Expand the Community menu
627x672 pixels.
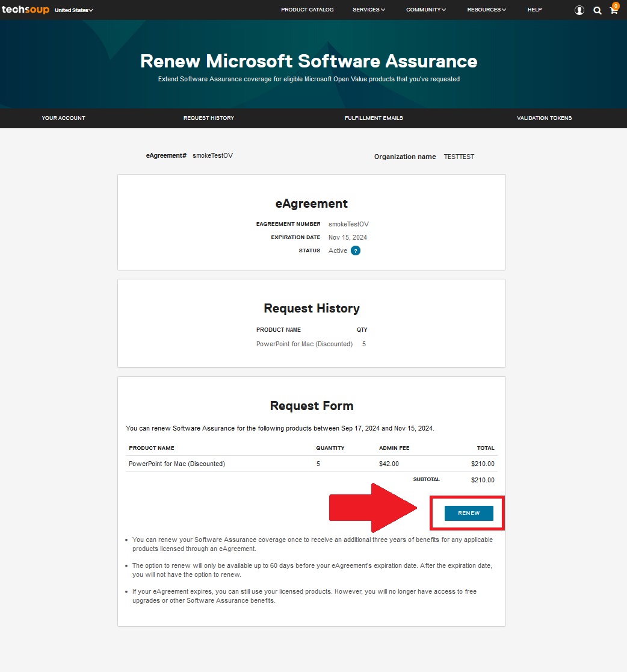tap(425, 10)
